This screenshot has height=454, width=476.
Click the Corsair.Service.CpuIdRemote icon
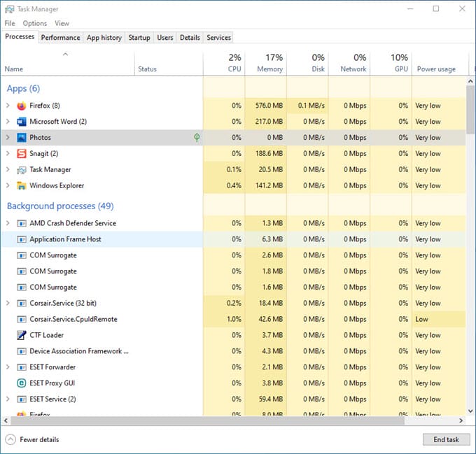22,320
